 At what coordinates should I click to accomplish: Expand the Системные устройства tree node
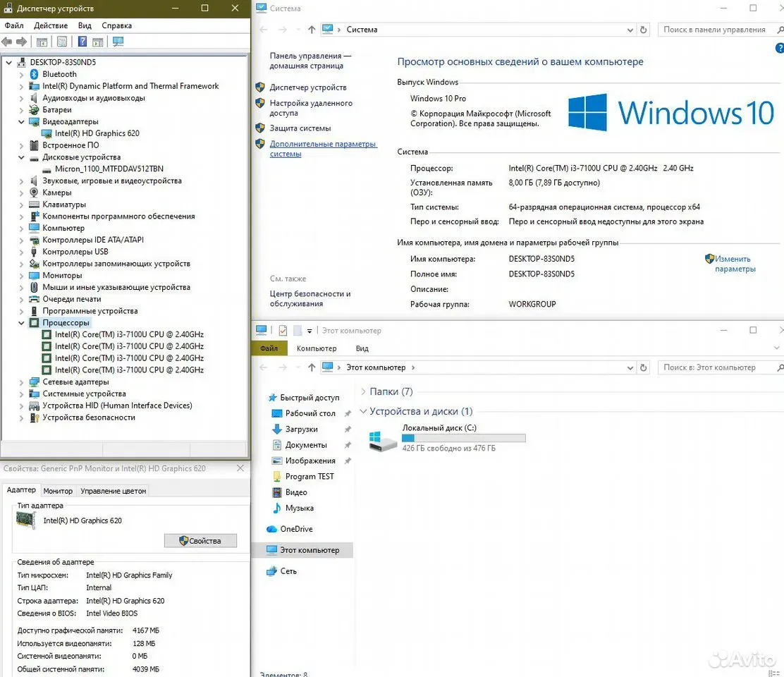(x=21, y=394)
